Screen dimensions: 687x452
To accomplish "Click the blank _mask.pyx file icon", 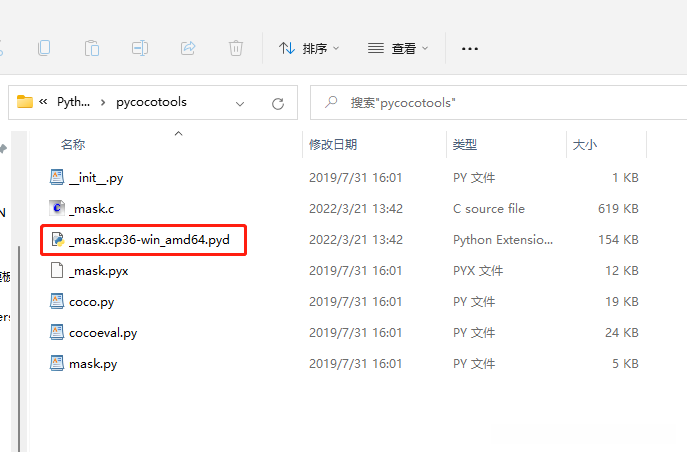I will [x=57, y=270].
